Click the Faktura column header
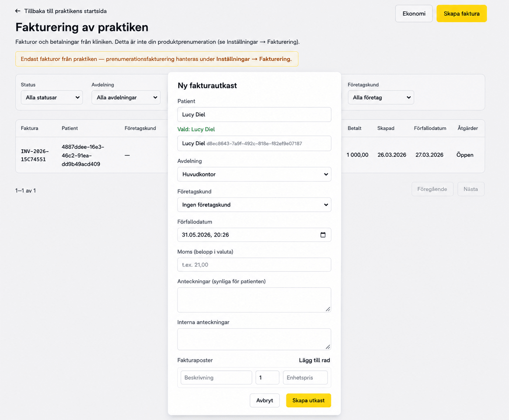 [x=29, y=128]
